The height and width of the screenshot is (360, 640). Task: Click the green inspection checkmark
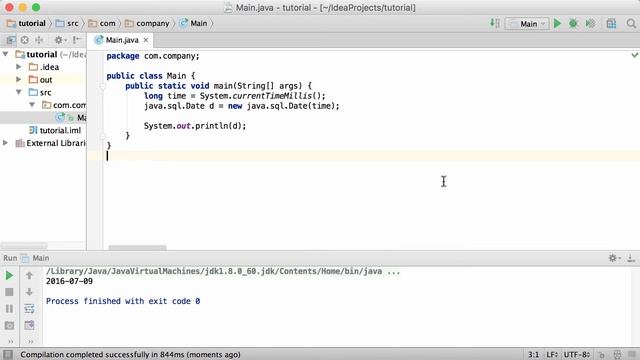coord(635,55)
